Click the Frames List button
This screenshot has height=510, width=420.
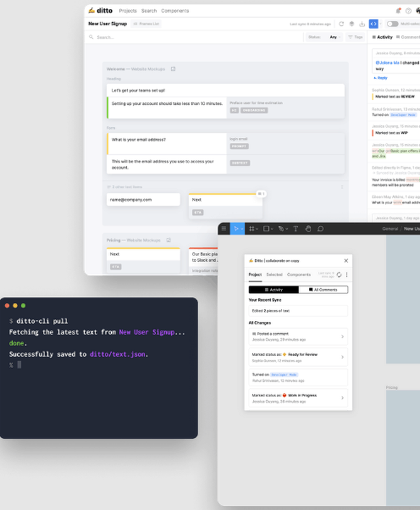point(146,24)
